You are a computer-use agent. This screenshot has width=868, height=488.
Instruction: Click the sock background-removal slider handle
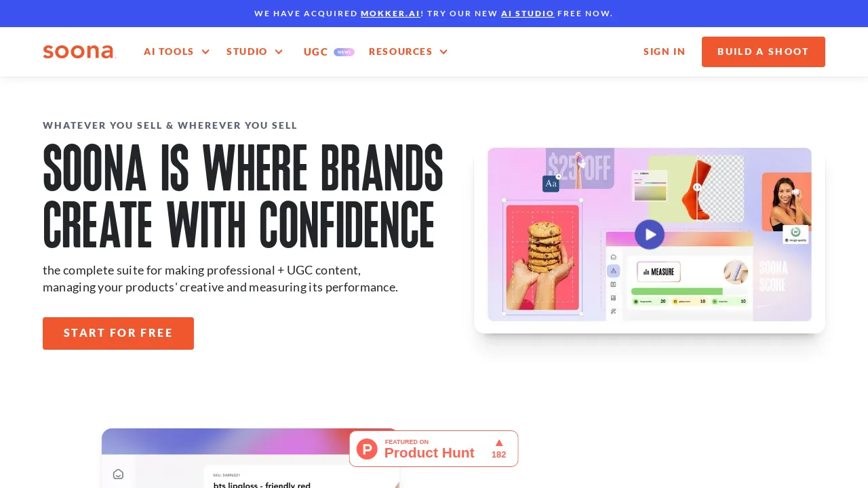(697, 187)
